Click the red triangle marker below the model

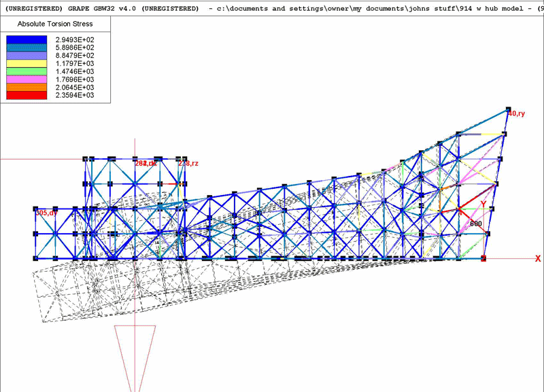coord(136,348)
